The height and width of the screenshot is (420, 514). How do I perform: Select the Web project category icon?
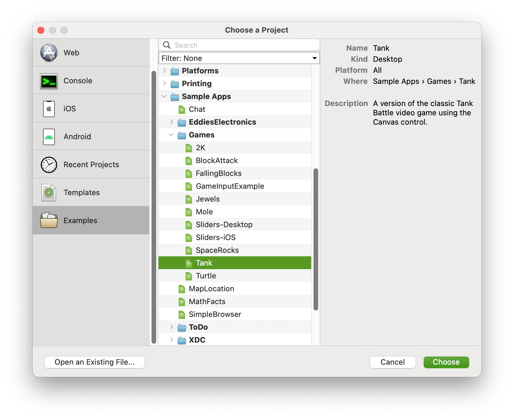click(49, 53)
